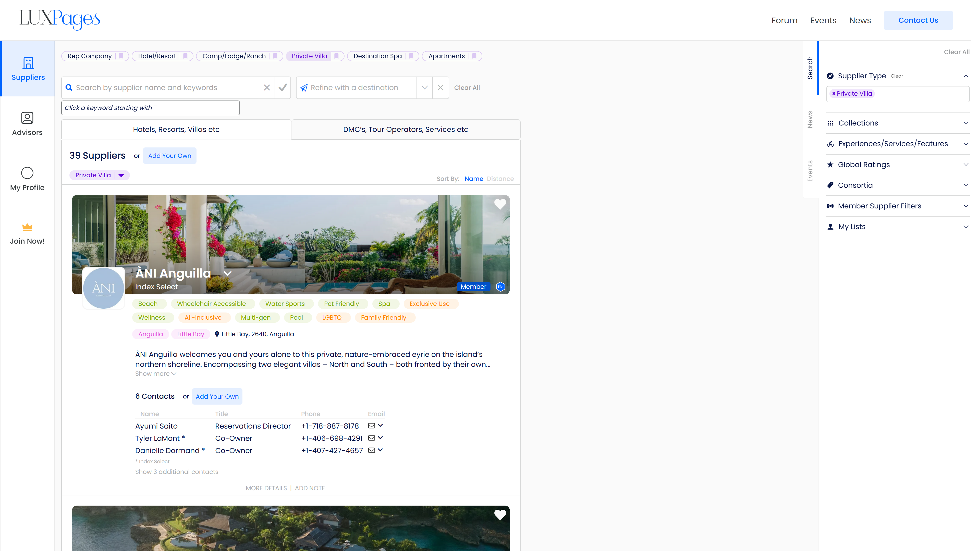Open Forum from the top navigation
Image resolution: width=980 pixels, height=551 pixels.
click(784, 20)
